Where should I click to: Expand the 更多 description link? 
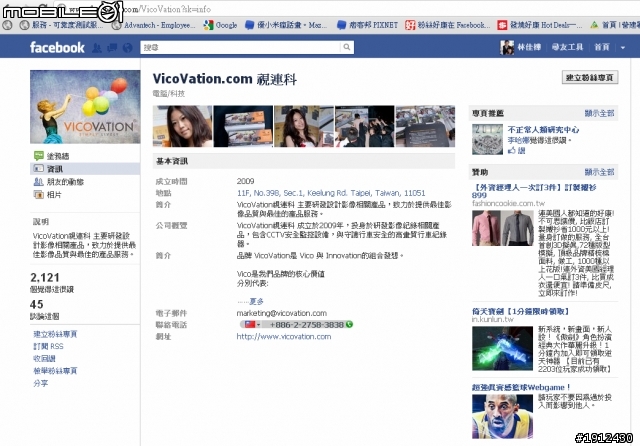pos(256,302)
